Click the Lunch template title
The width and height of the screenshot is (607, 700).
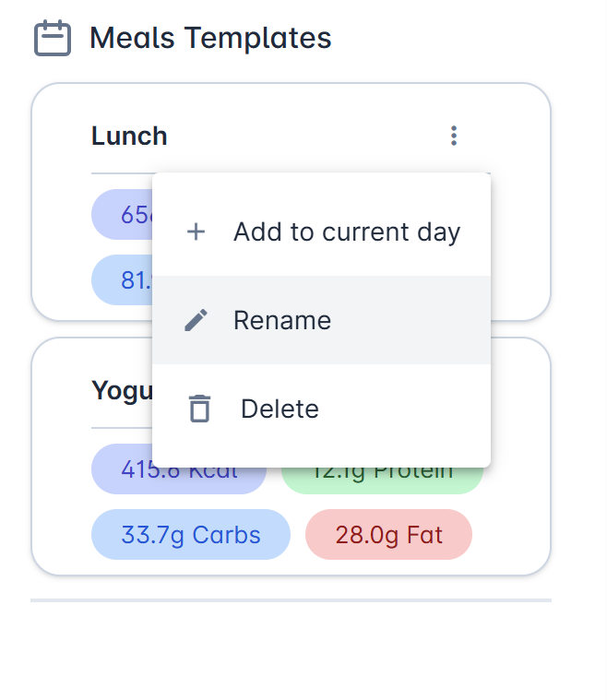pyautogui.click(x=129, y=136)
